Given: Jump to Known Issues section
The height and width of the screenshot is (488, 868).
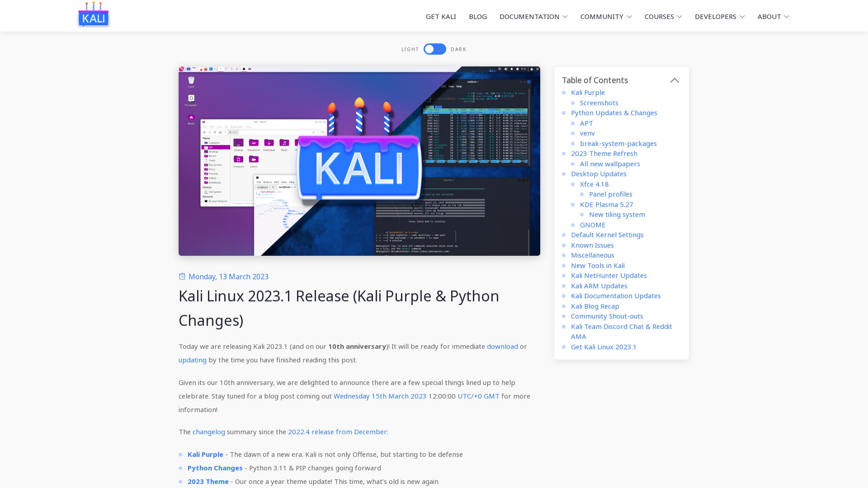Looking at the screenshot, I should click(592, 245).
